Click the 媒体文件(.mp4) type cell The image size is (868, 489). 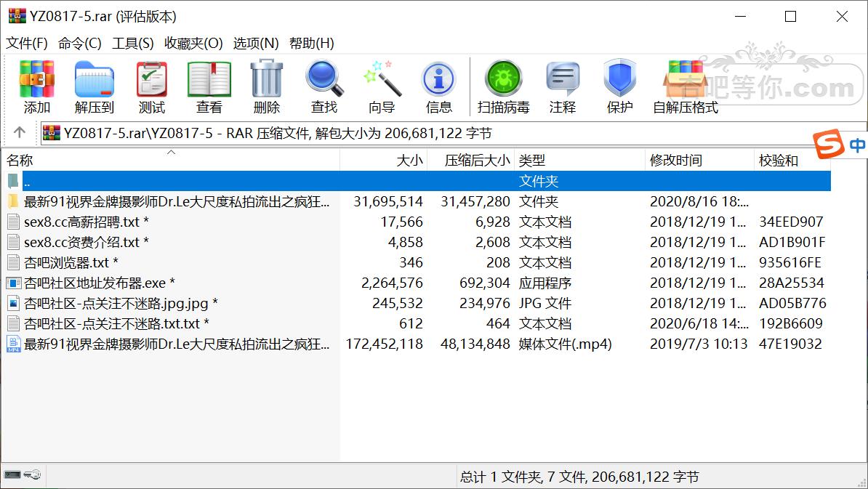point(565,344)
